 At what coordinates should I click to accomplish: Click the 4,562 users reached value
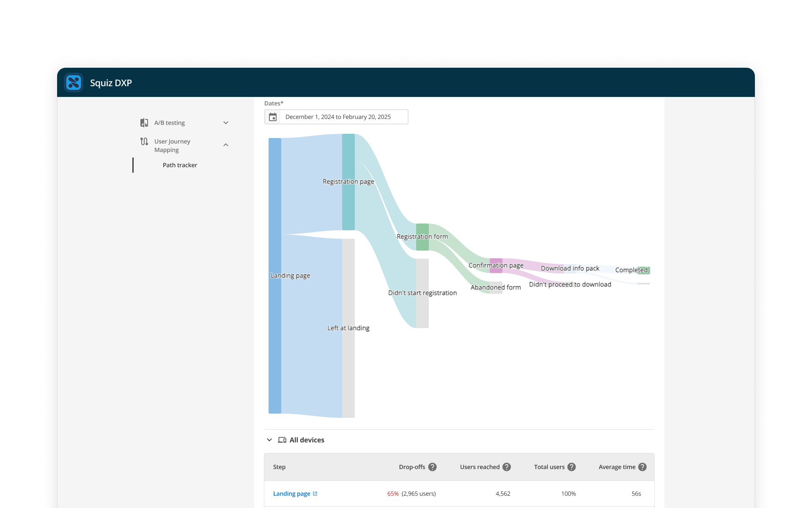[x=503, y=494]
